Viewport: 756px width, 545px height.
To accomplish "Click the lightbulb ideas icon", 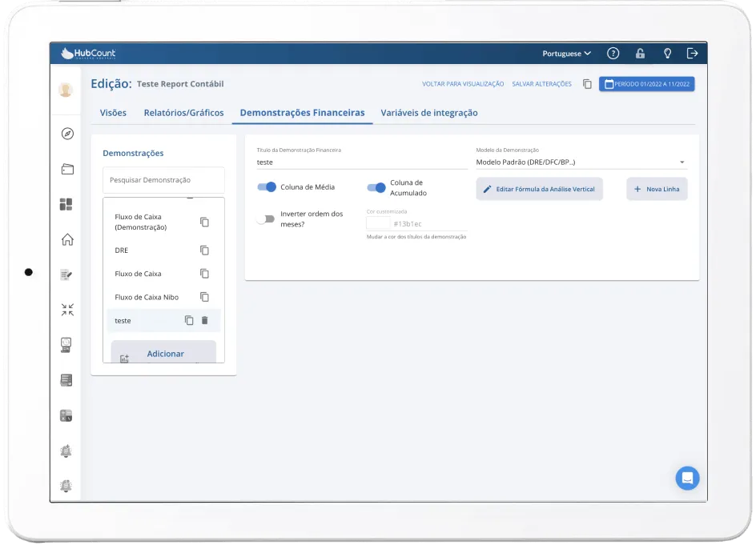I will pos(667,54).
